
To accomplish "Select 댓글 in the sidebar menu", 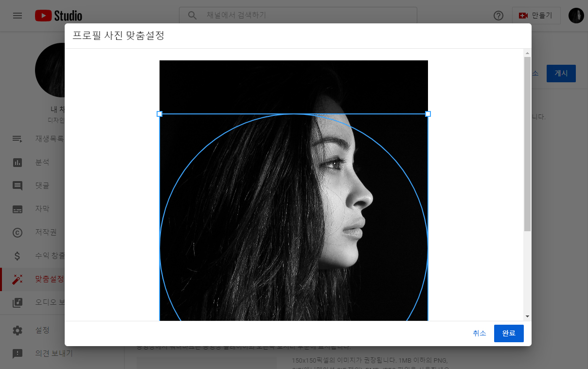I will [x=42, y=185].
